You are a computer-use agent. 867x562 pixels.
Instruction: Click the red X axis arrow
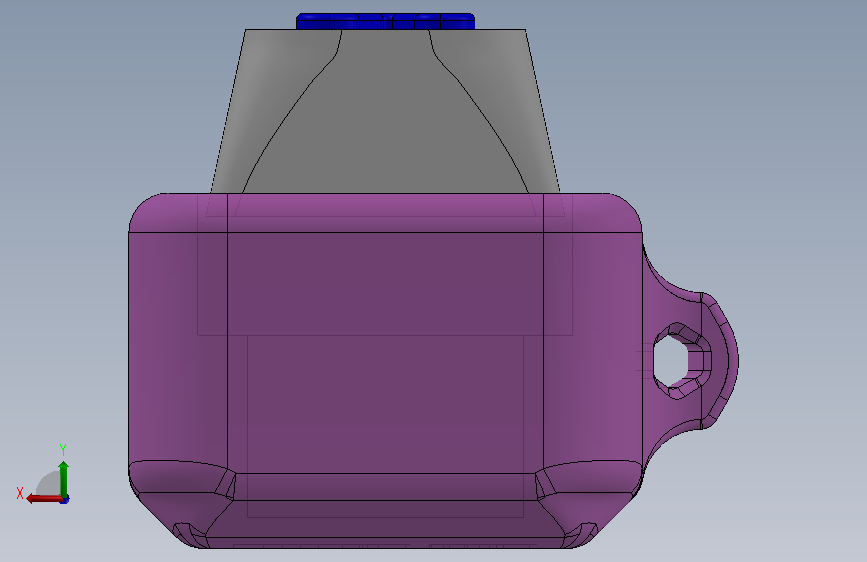point(44,499)
